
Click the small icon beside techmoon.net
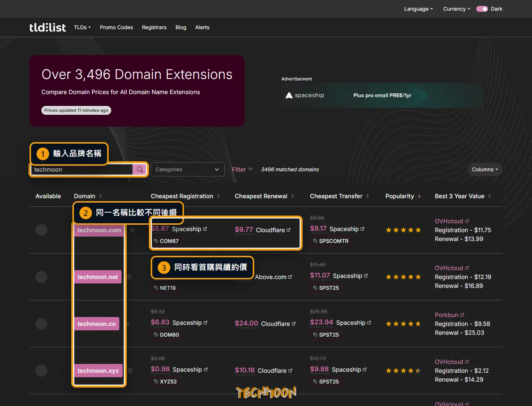click(129, 277)
